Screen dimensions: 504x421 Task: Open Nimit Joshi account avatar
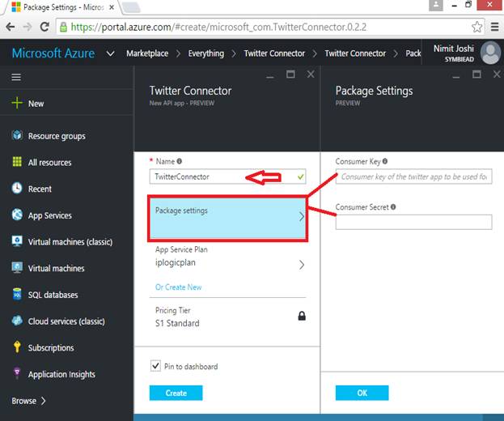490,53
